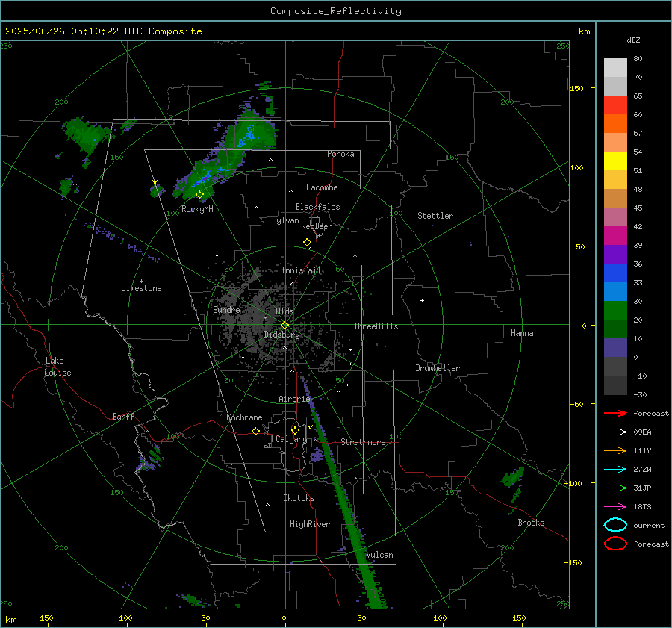Image resolution: width=672 pixels, height=628 pixels.
Task: Click the RedDeer city label
Action: [x=317, y=226]
